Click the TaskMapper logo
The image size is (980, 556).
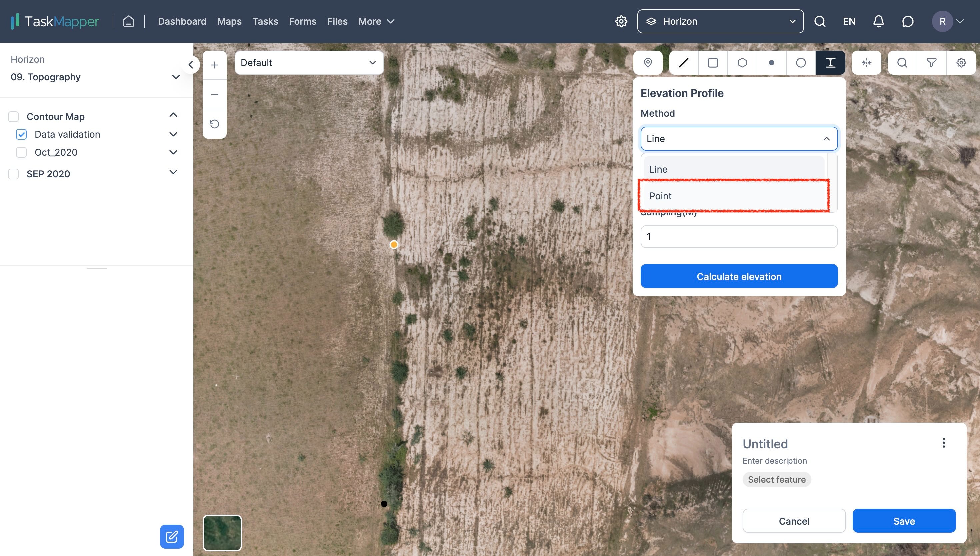(55, 21)
